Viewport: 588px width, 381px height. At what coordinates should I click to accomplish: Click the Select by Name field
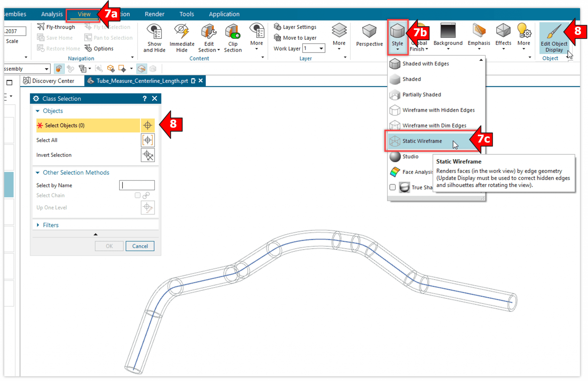[x=137, y=185]
